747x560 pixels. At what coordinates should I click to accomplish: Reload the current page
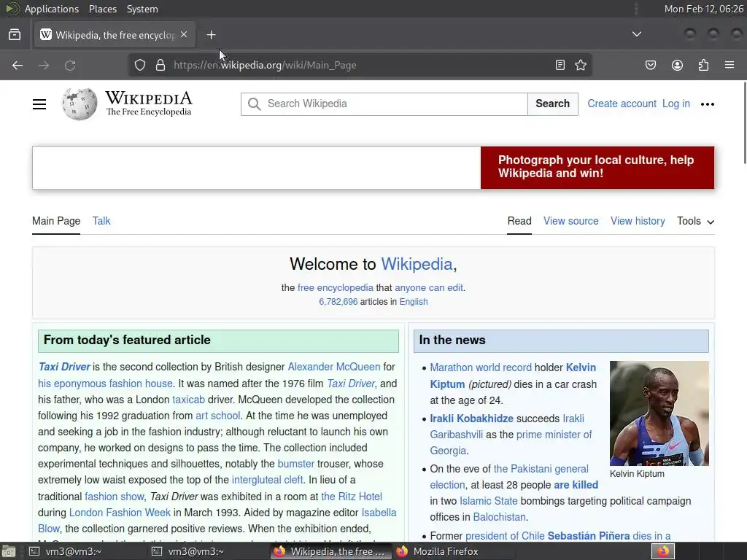coord(70,65)
